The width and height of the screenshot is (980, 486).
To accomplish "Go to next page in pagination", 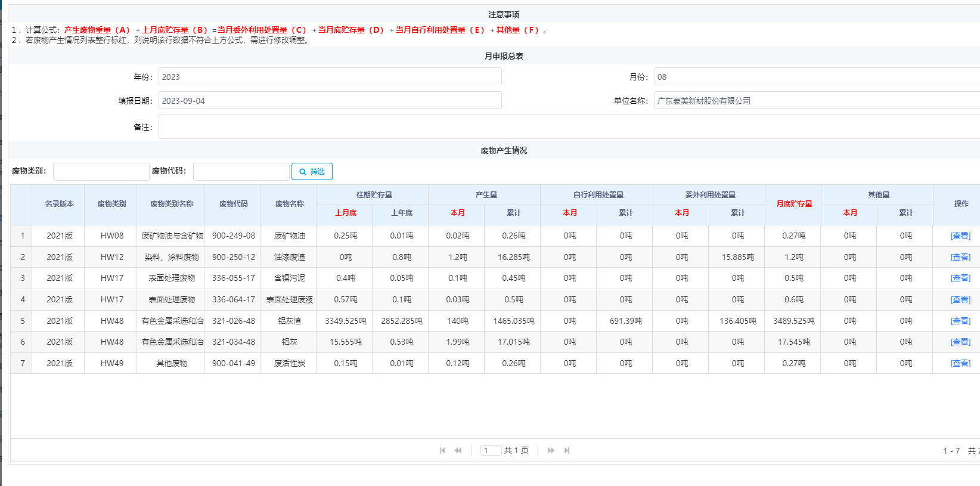I will point(551,451).
